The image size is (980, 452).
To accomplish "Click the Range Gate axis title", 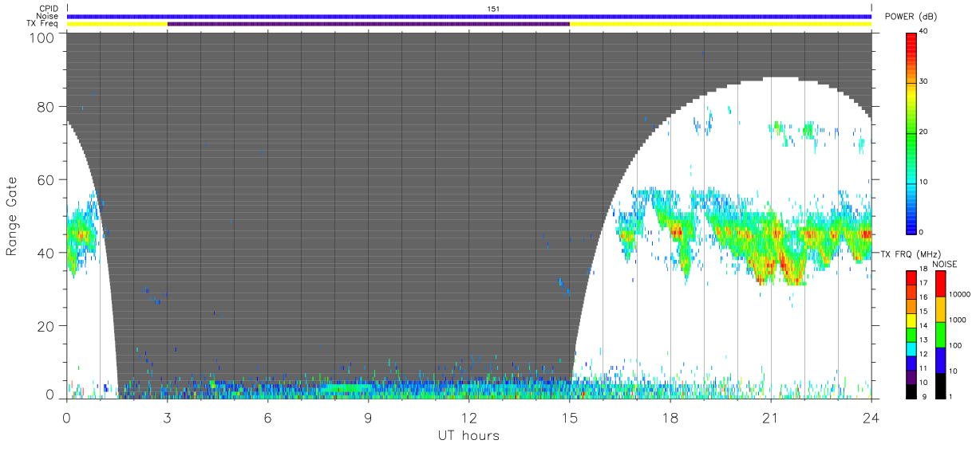I will (x=12, y=217).
